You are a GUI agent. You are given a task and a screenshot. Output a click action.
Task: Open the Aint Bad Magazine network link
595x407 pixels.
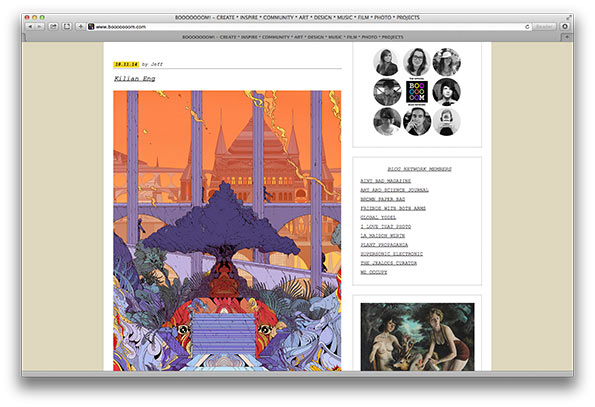point(385,181)
